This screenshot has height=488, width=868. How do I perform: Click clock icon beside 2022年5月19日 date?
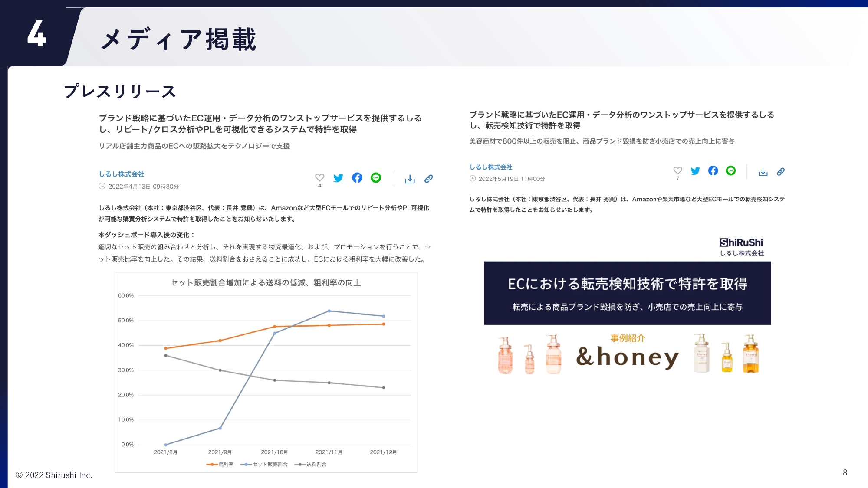[473, 178]
